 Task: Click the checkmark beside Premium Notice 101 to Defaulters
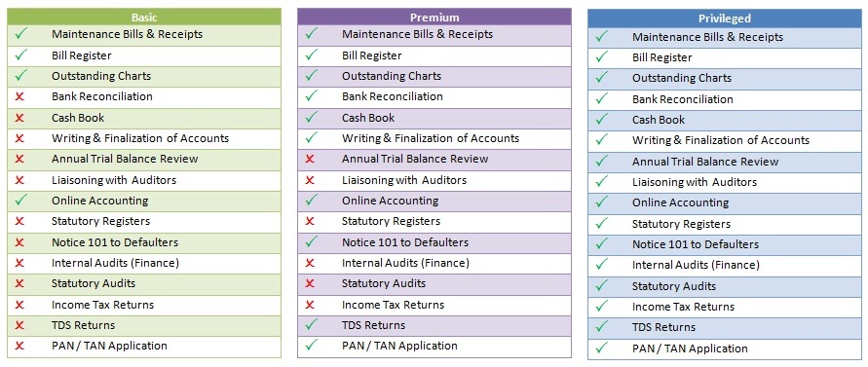tap(312, 241)
